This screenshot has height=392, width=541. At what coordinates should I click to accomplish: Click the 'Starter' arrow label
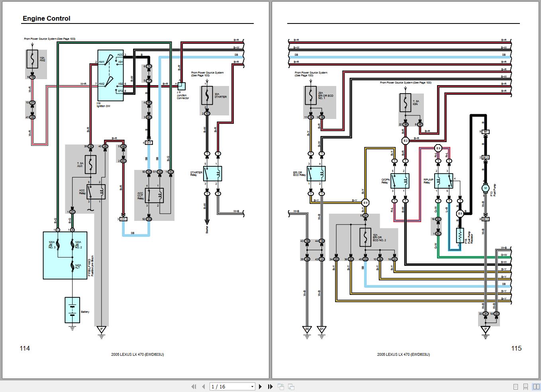click(207, 230)
